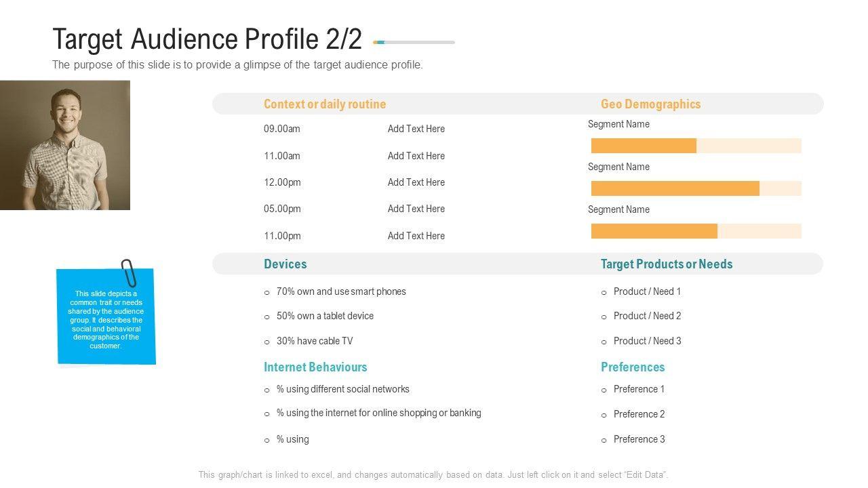Click the bullet beside 30% have cable TV

(267, 342)
